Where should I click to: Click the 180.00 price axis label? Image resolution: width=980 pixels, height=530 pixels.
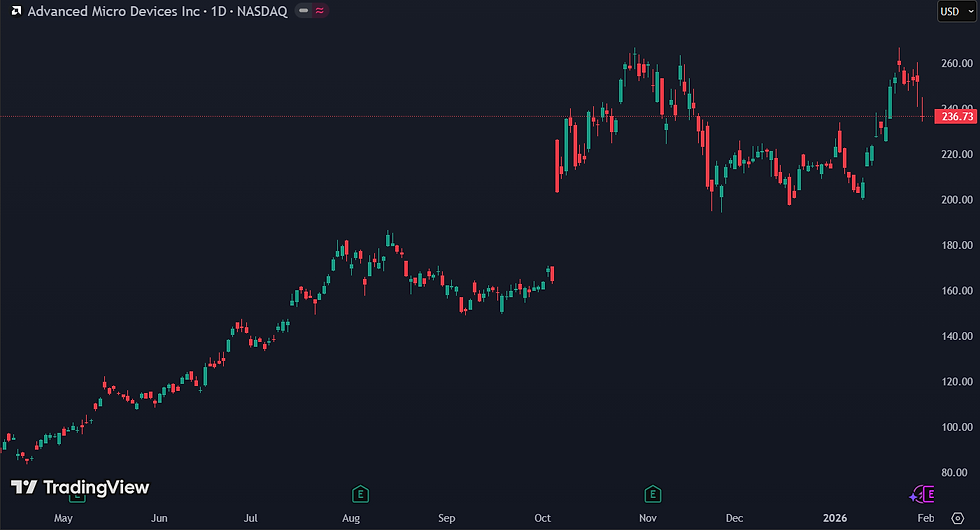[957, 245]
